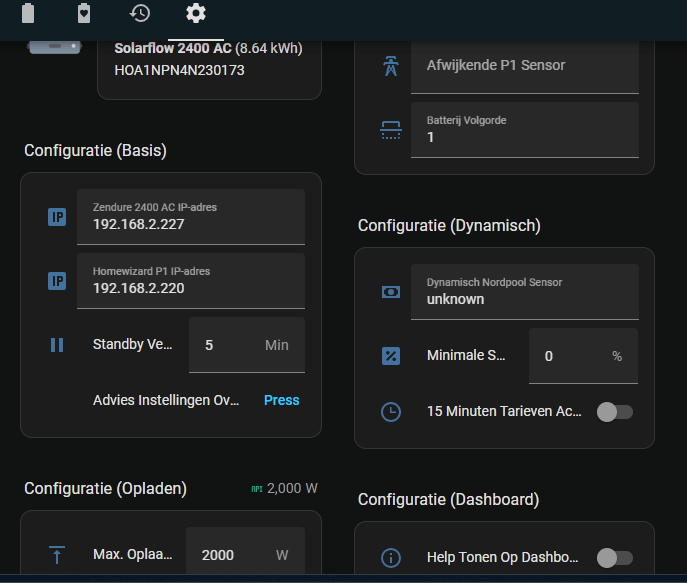Open the Afwijkende P1 Sensor field
This screenshot has width=687, height=583.
point(524,66)
